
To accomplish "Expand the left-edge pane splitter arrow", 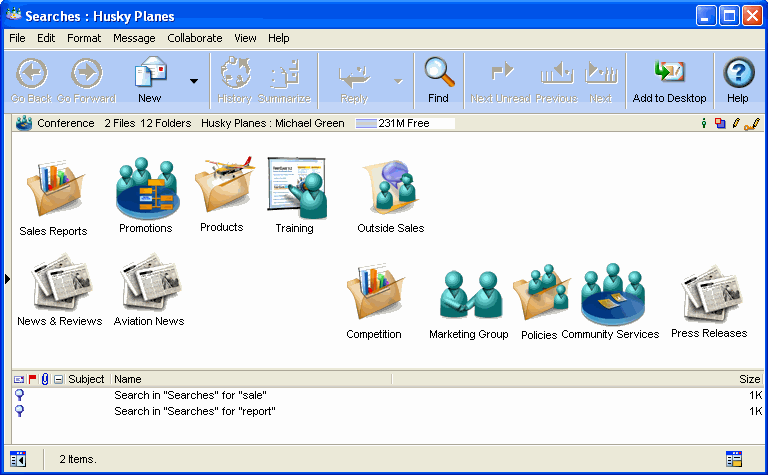I will (x=7, y=279).
